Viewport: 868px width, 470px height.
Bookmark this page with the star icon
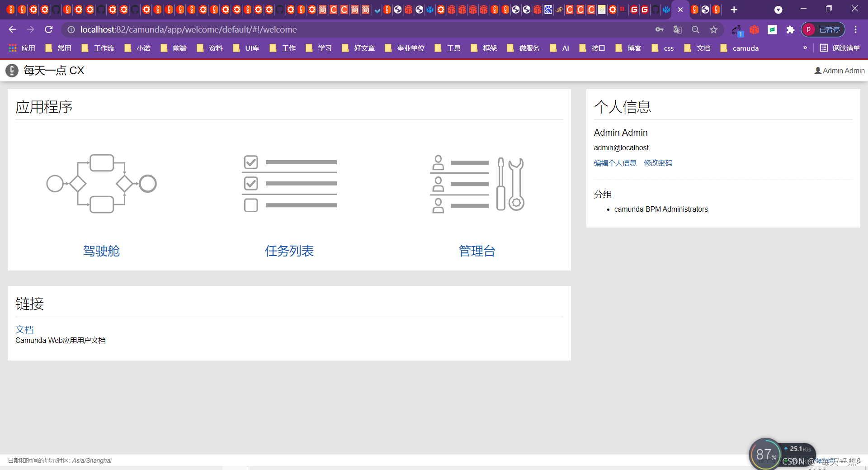point(713,29)
